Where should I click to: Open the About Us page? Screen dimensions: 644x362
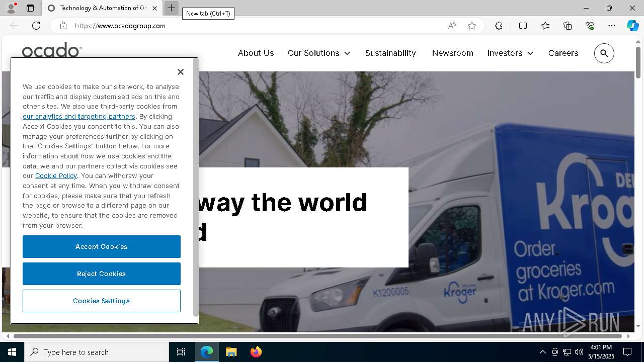coord(256,53)
